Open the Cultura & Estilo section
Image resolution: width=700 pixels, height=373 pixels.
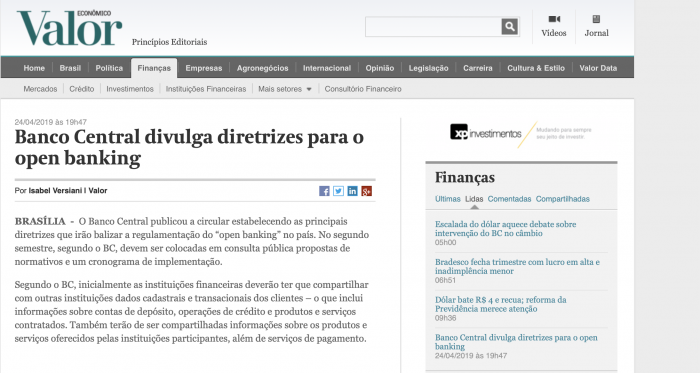[536, 68]
